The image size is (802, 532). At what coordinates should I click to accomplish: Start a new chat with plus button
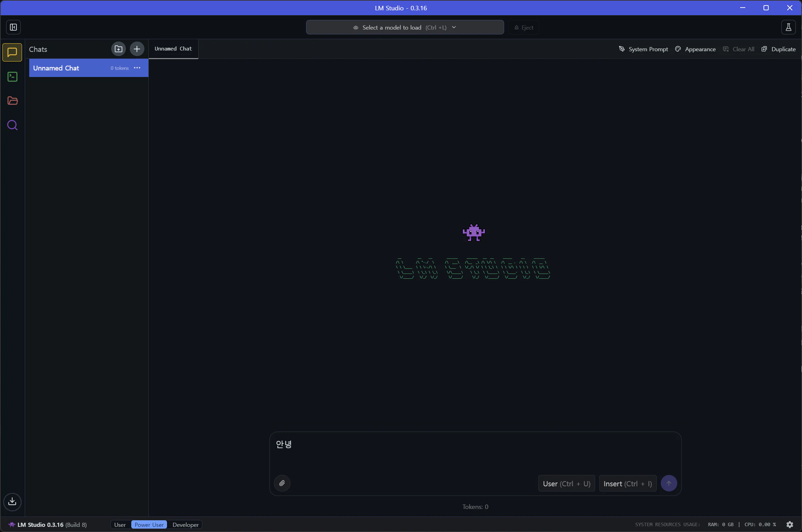coord(137,49)
